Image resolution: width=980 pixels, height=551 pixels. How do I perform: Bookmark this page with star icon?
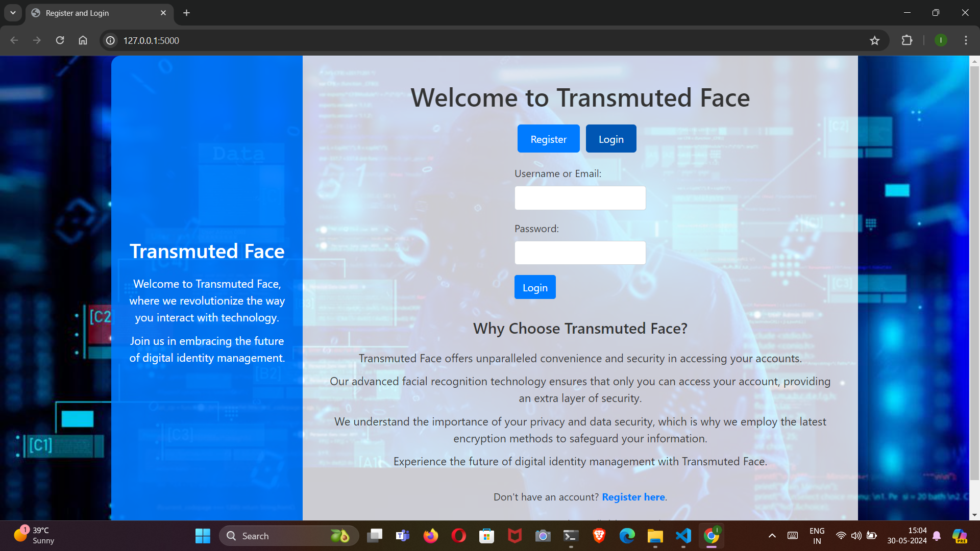pos(874,40)
